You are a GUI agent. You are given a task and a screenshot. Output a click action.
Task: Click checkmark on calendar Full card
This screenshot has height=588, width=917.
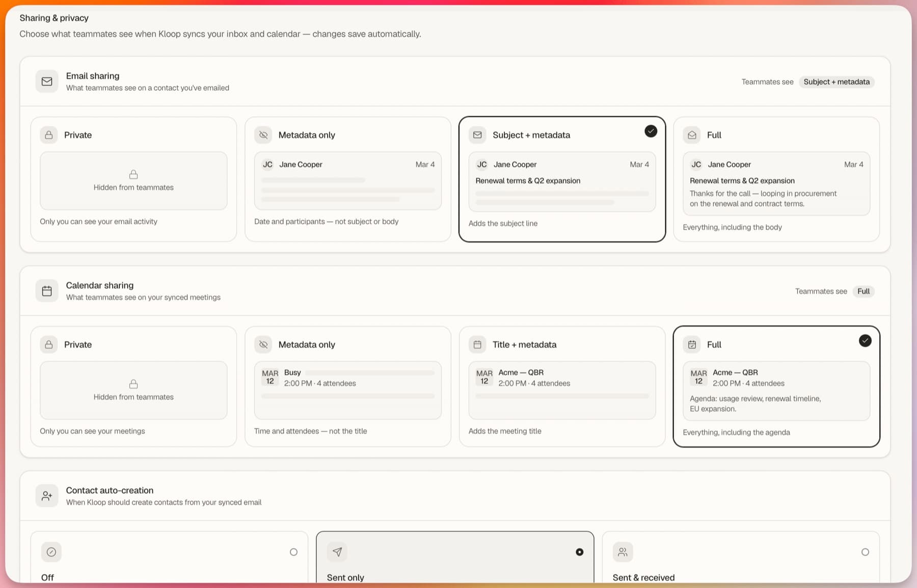pyautogui.click(x=865, y=340)
